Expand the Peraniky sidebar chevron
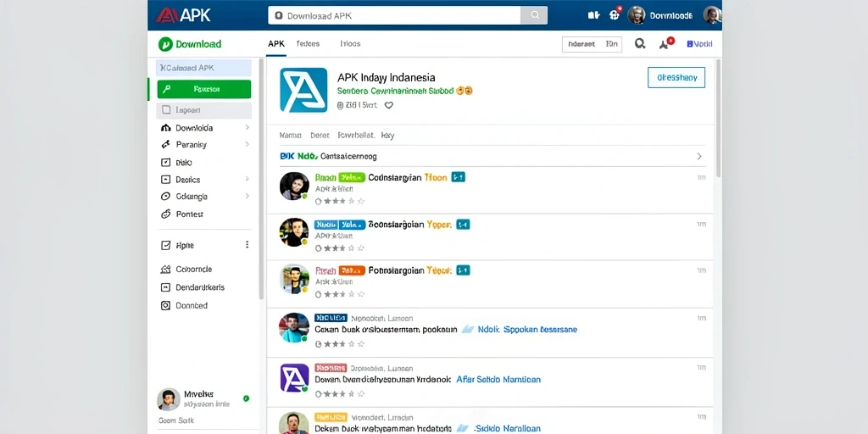 [247, 144]
